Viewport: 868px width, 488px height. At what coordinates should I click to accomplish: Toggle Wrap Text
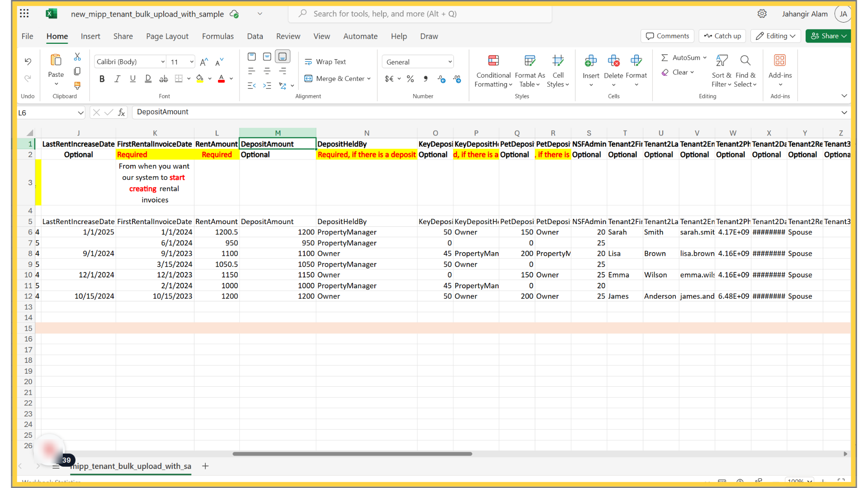pyautogui.click(x=325, y=62)
